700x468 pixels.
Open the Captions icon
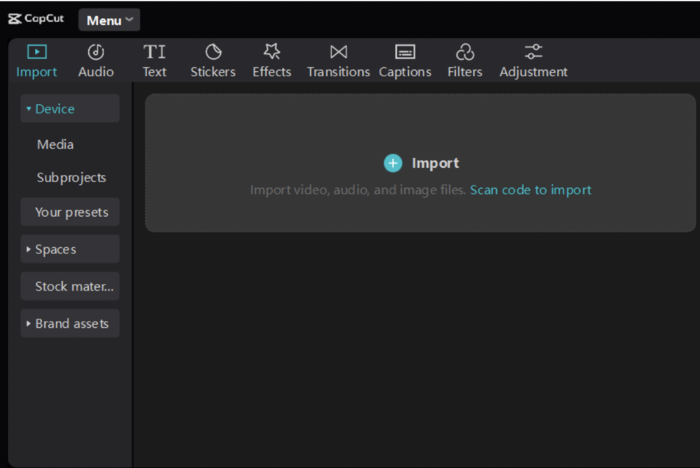click(x=405, y=52)
